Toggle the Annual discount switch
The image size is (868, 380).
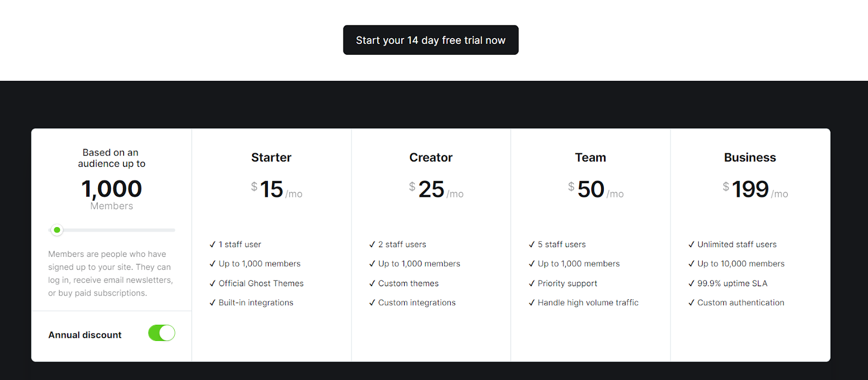[162, 333]
